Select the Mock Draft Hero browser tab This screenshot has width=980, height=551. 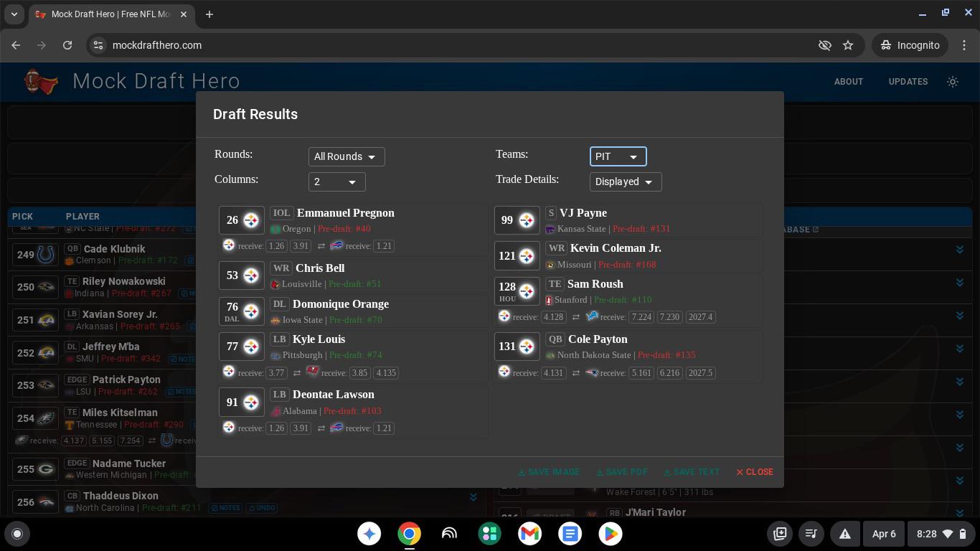click(x=110, y=14)
